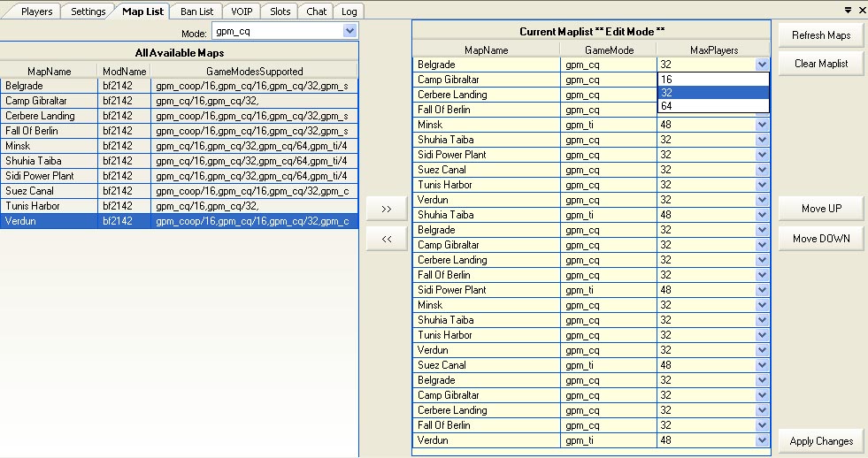Click highlighted Verdun row in Available Maps
868x458 pixels.
(x=180, y=221)
